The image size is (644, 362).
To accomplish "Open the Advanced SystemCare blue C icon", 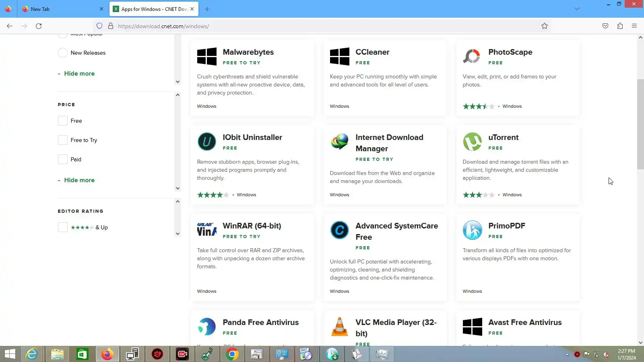I will [340, 230].
